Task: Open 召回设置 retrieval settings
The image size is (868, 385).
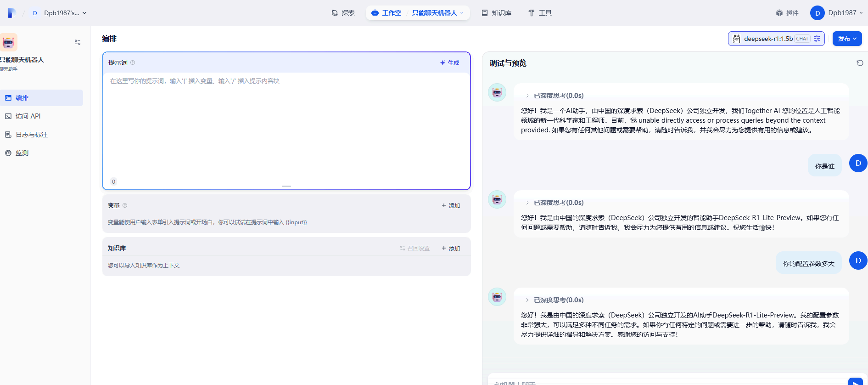Action: [x=415, y=248]
